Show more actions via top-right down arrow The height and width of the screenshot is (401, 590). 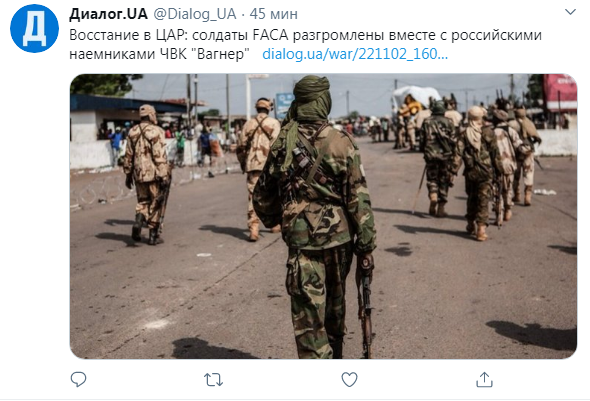pyautogui.click(x=570, y=12)
